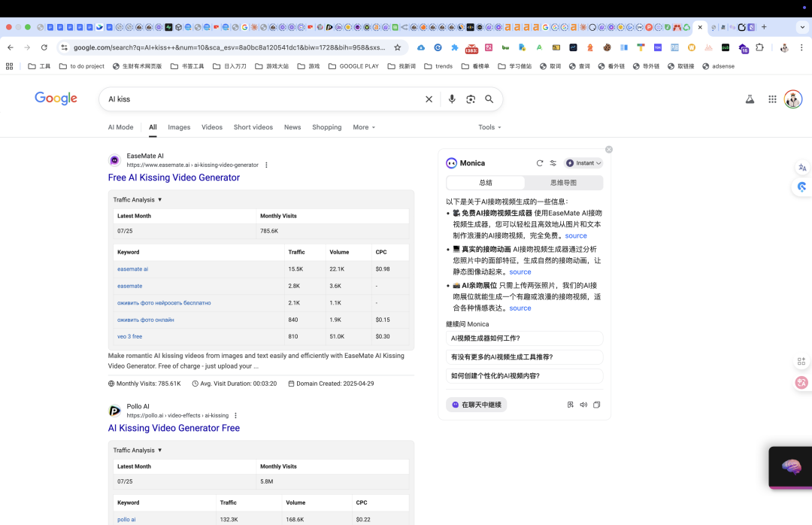Go back to previous page
812x525 pixels.
coord(11,47)
